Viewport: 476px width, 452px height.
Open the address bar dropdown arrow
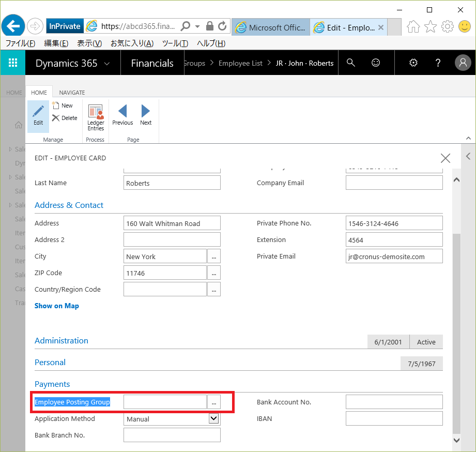coord(197,26)
